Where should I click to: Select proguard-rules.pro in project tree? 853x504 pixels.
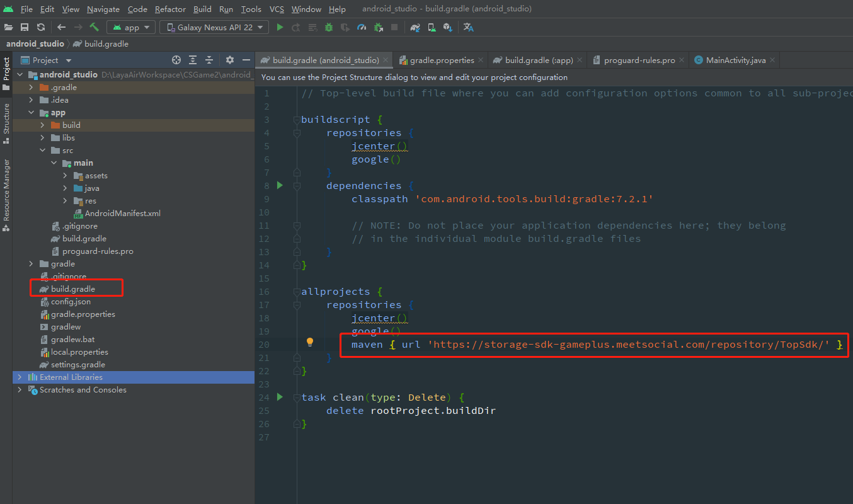click(x=98, y=251)
